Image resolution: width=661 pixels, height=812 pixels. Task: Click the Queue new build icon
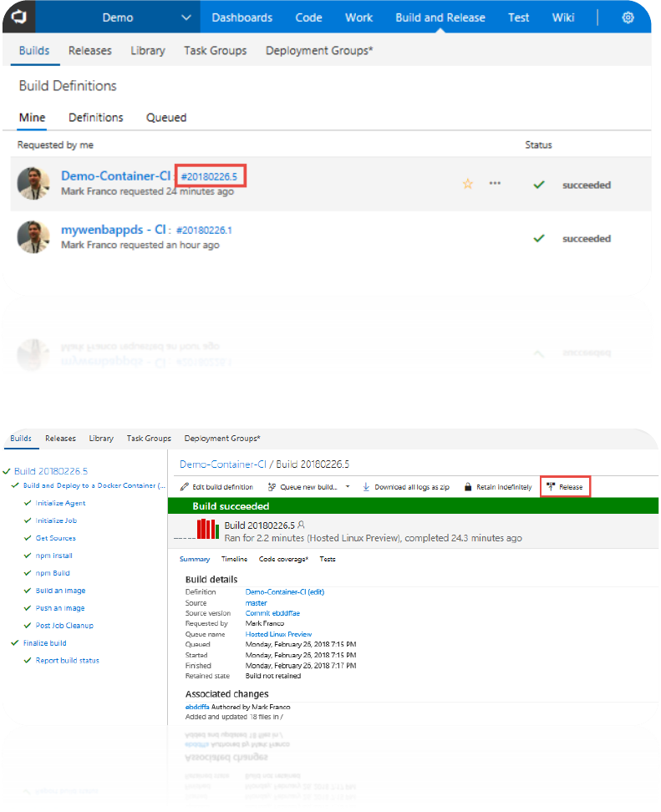tap(272, 487)
